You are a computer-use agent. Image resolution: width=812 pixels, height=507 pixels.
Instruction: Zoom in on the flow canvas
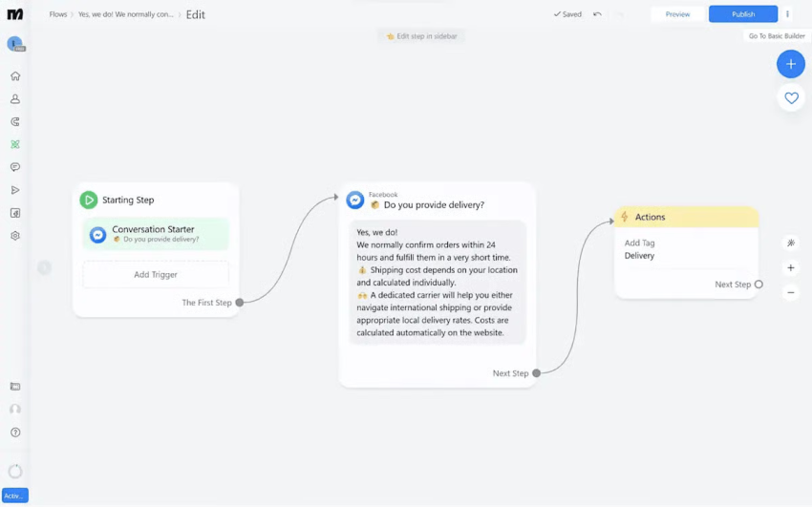click(790, 268)
